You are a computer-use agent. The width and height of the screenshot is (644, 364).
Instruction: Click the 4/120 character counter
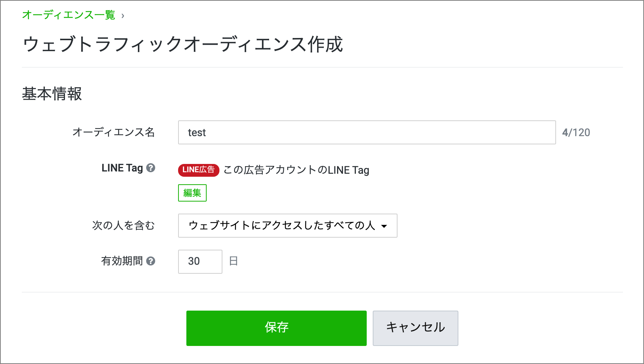pos(576,132)
